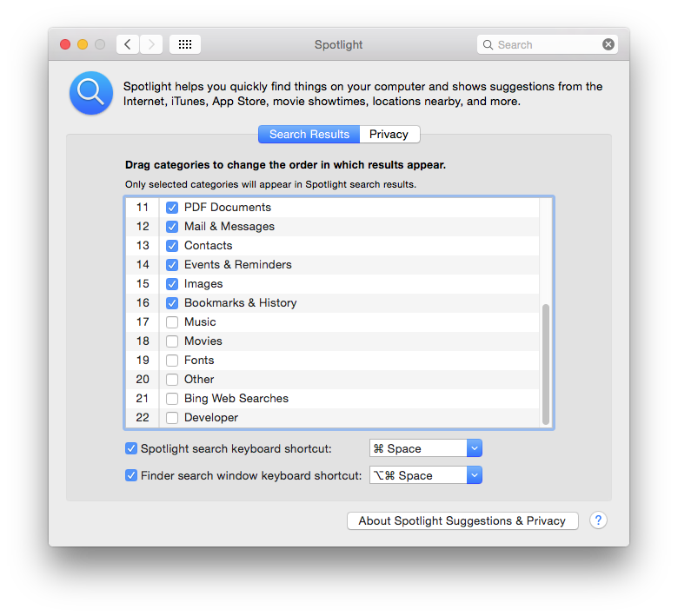
Task: Select the row number 22
Action: tap(143, 418)
